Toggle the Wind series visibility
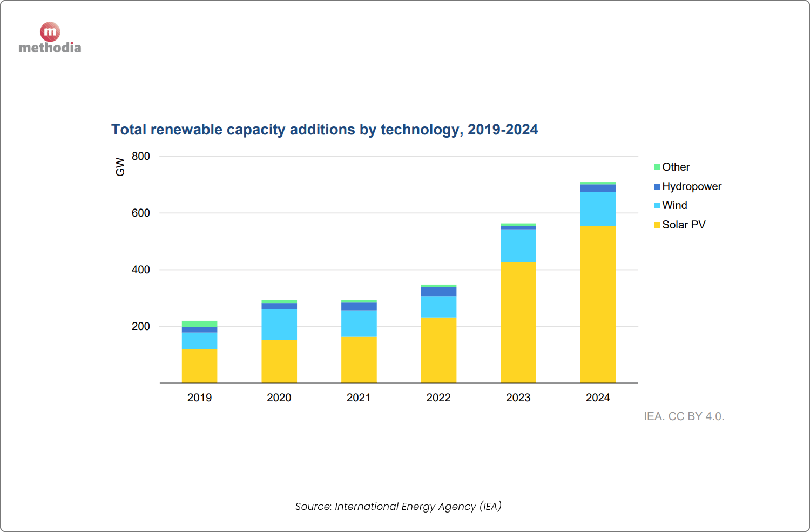The height and width of the screenshot is (532, 810). click(x=674, y=205)
